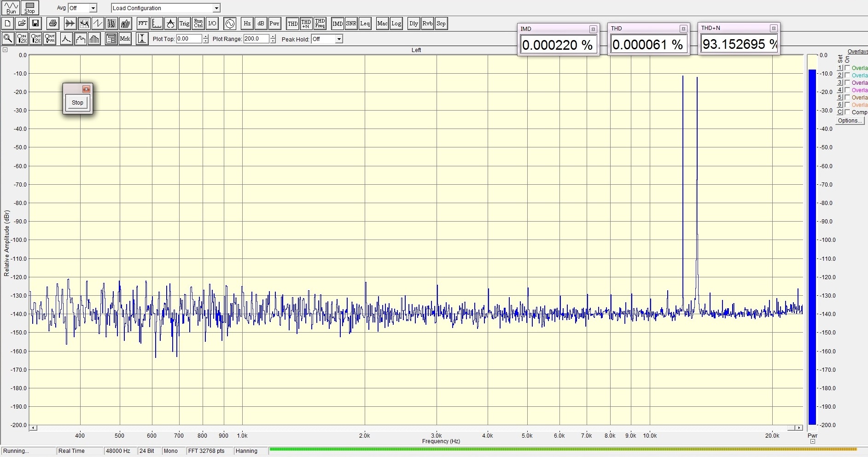The height and width of the screenshot is (457, 868).
Task: Open FFT settings
Action: (143, 23)
